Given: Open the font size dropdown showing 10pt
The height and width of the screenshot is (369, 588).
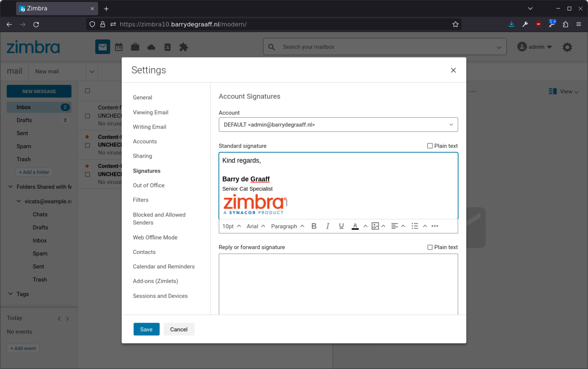Looking at the screenshot, I should 230,226.
